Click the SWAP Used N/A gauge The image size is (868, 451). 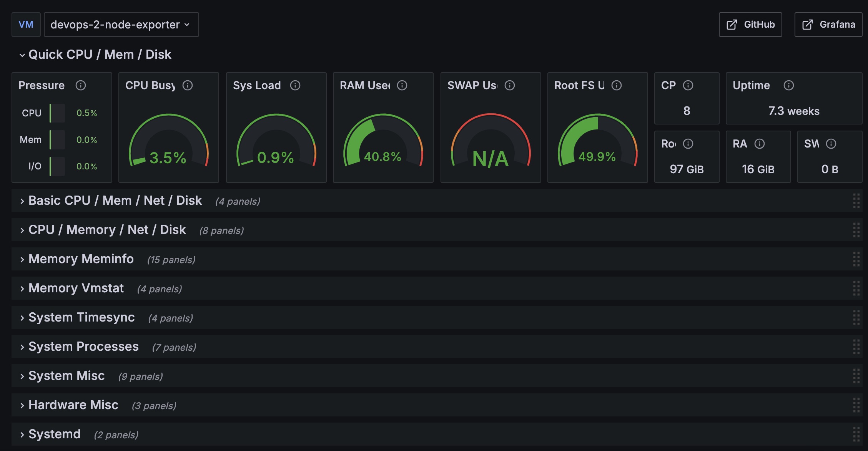point(491,140)
